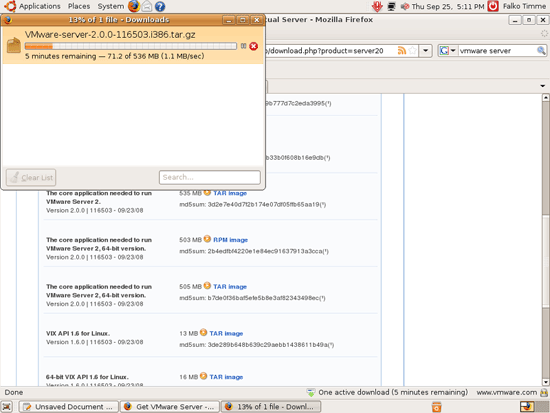
Task: Launch Firefox from the top panel
Action: click(x=134, y=6)
